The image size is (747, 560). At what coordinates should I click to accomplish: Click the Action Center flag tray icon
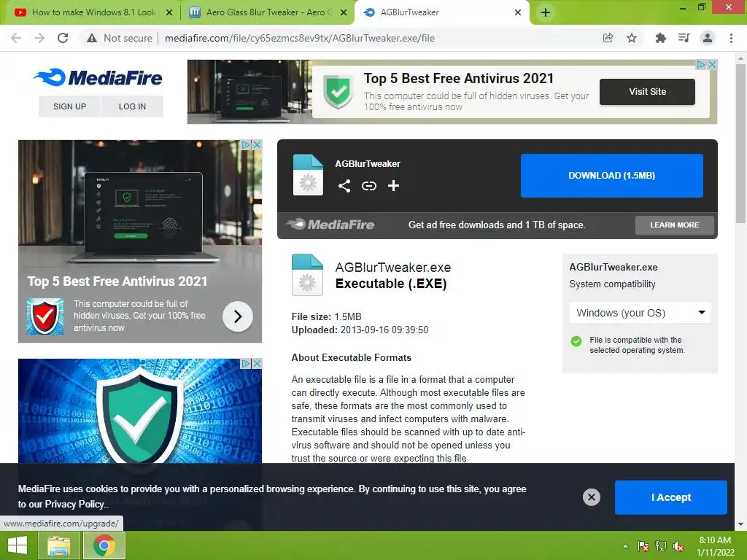pos(643,546)
